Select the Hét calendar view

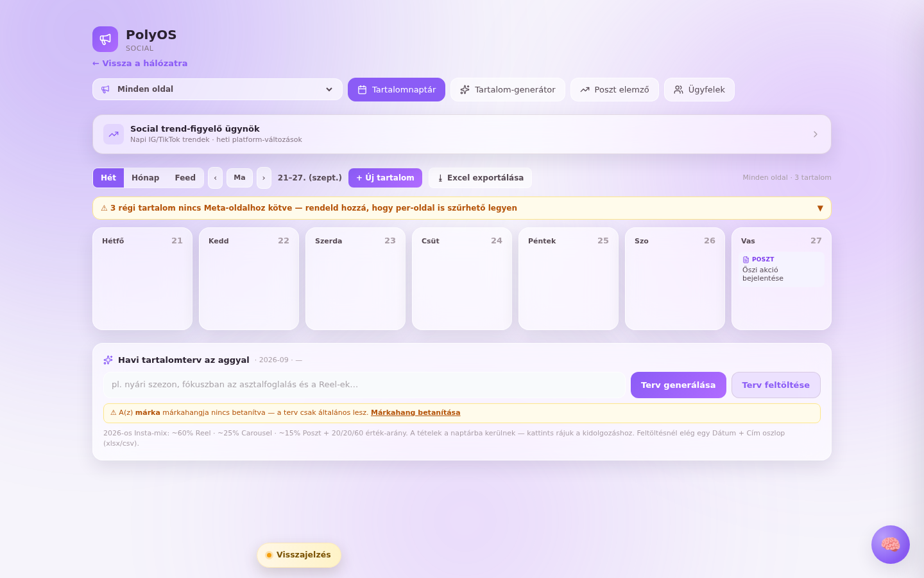[108, 178]
